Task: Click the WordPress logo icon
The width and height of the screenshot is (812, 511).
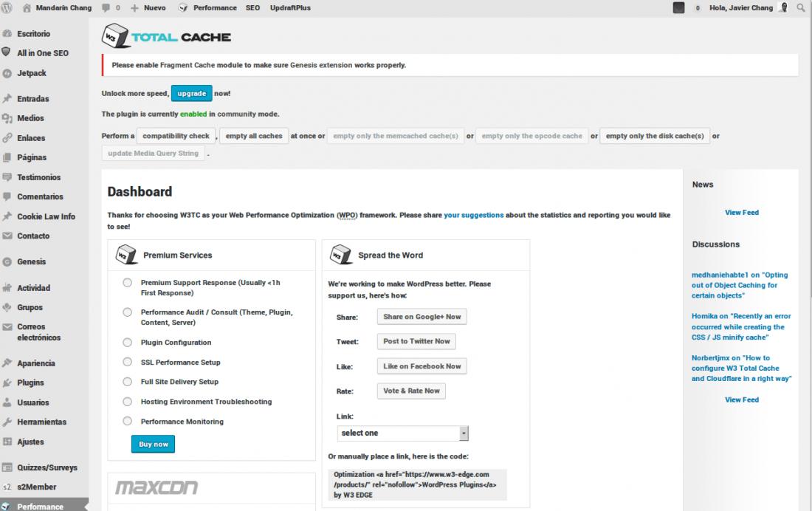Action: pyautogui.click(x=7, y=8)
